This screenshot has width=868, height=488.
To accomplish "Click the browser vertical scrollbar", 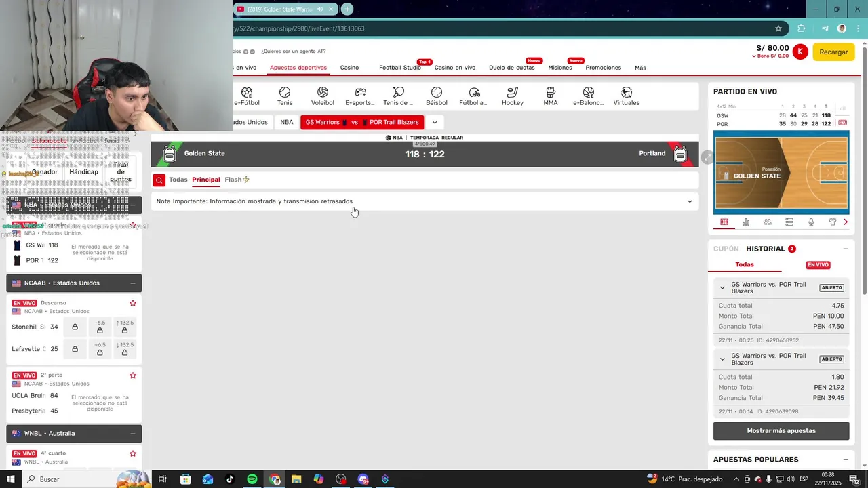I will click(863, 169).
